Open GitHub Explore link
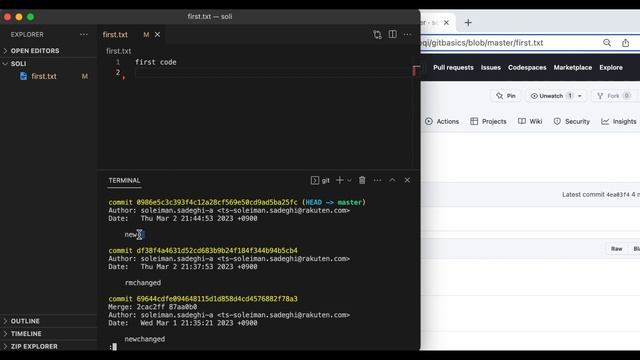Screen dimensions: 640x360 [x=611, y=68]
